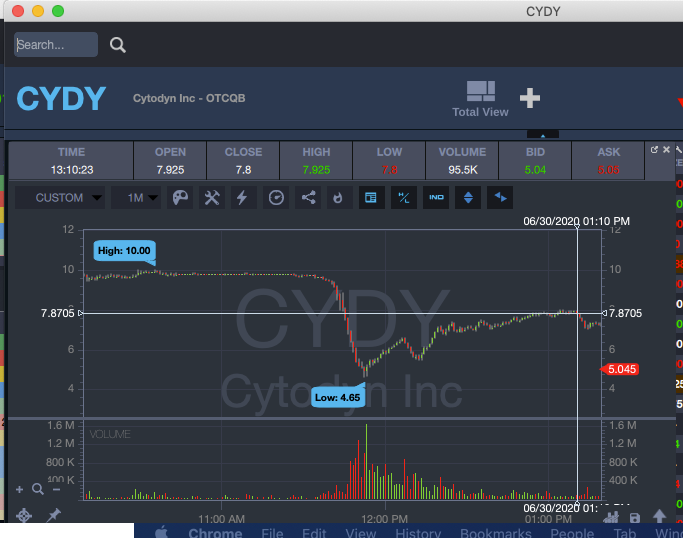Image resolution: width=683 pixels, height=538 pixels.
Task: Click the CYDY ticker symbol heading
Action: pyautogui.click(x=61, y=98)
